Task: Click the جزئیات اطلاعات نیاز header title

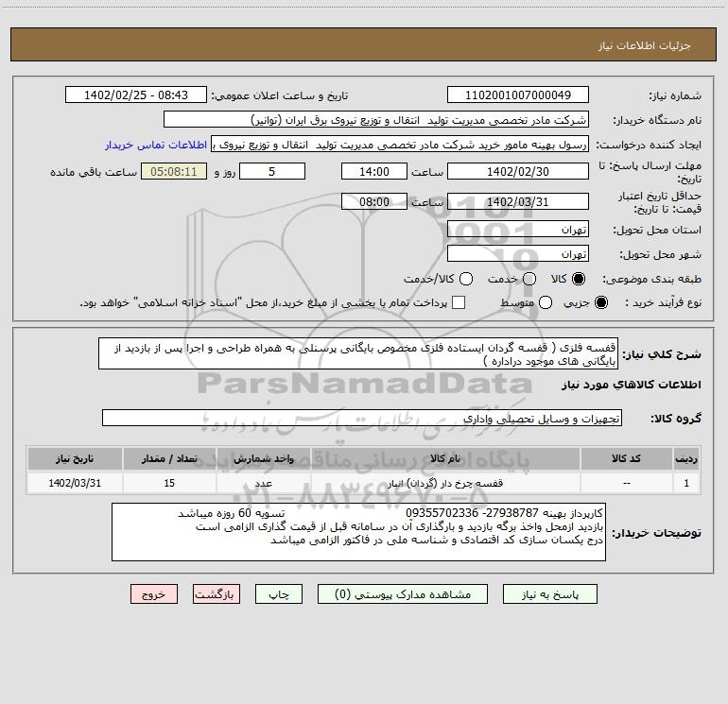Action: [x=645, y=45]
